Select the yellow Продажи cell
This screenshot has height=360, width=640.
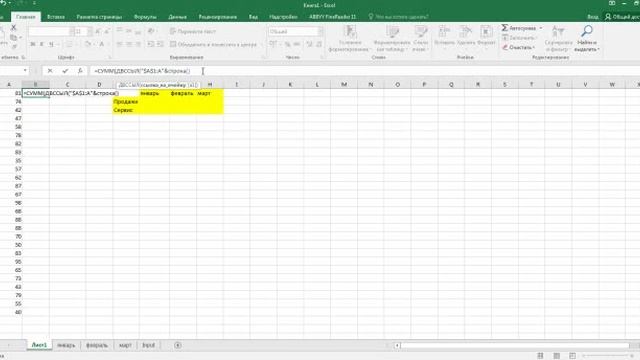[x=126, y=102]
